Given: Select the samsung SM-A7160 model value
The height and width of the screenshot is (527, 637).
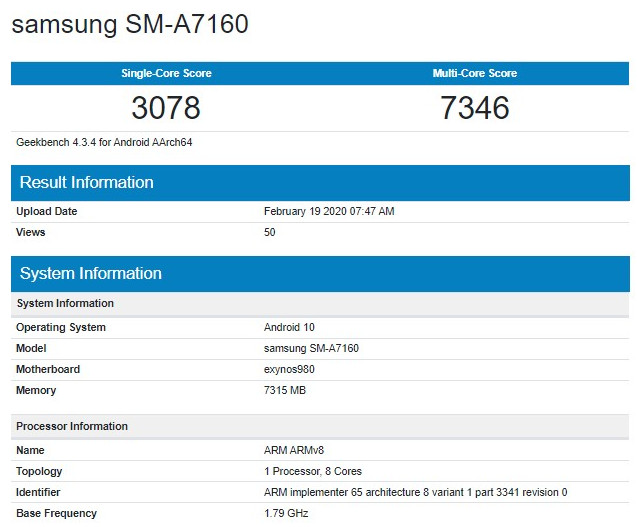Looking at the screenshot, I should 311,348.
